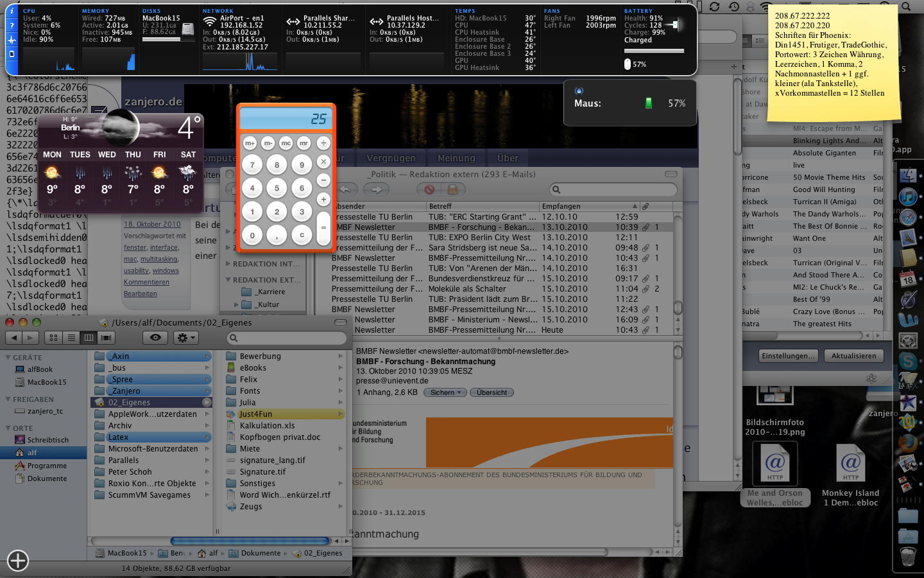Open the Sichern attachment dropdown
The width and height of the screenshot is (924, 578).
(445, 392)
